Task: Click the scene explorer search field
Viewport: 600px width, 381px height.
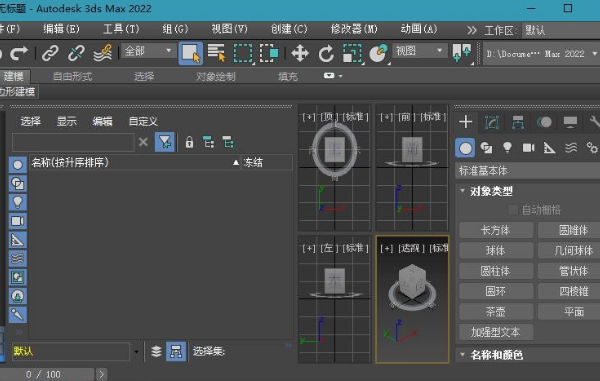Action: 73,143
